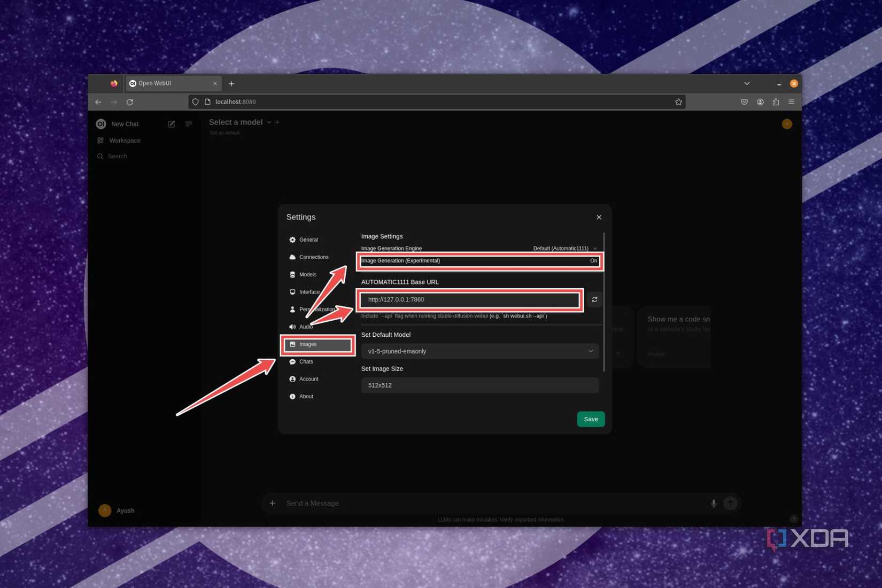
Task: Click the AUTOMATIC1111 Base URL field
Action: coord(470,300)
